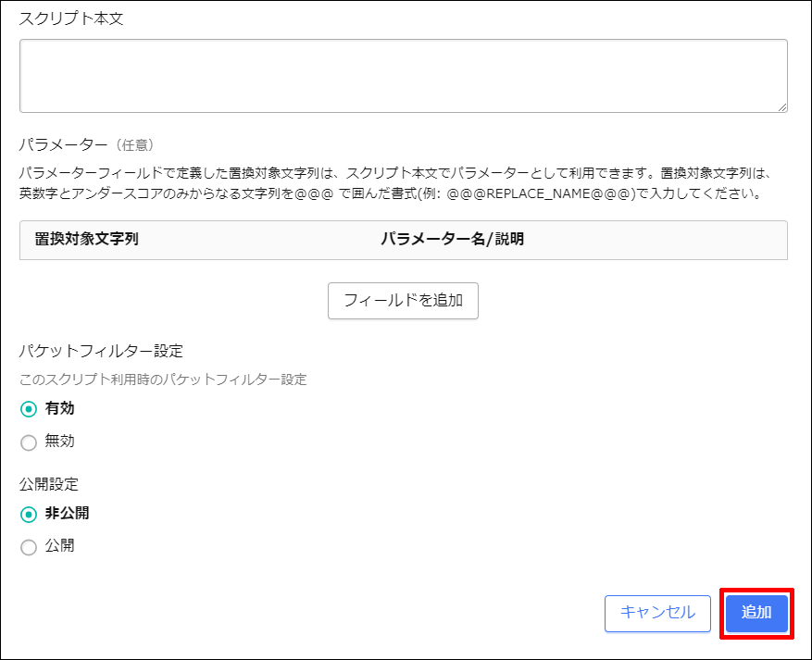Click the 置換対象文字列 column header
The width and height of the screenshot is (812, 660).
(86, 239)
